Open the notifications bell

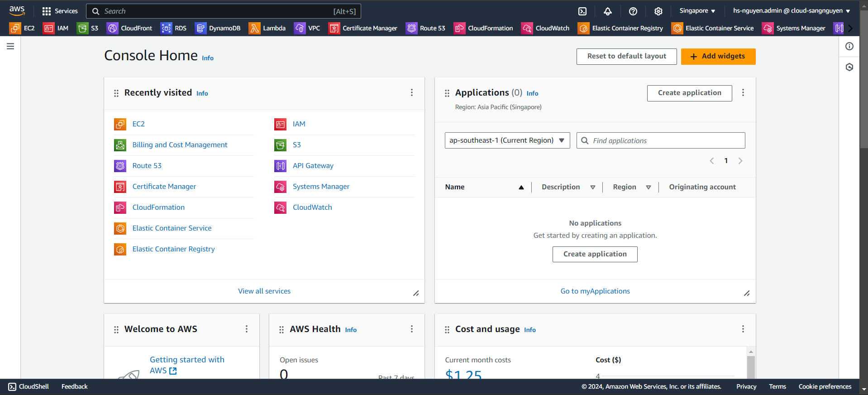pyautogui.click(x=608, y=11)
